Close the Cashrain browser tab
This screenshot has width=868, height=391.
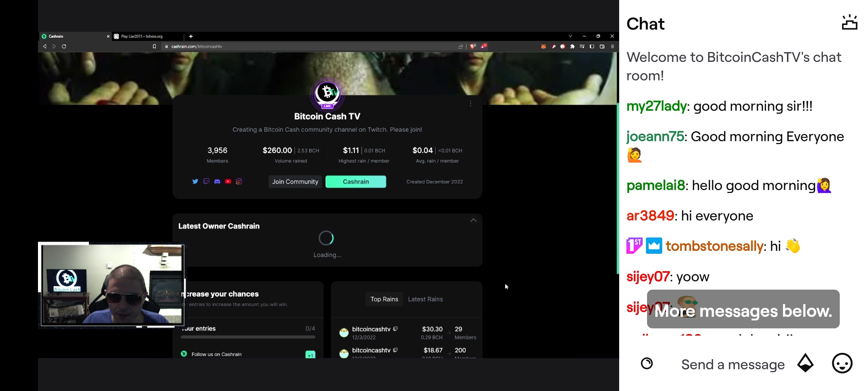coord(108,36)
